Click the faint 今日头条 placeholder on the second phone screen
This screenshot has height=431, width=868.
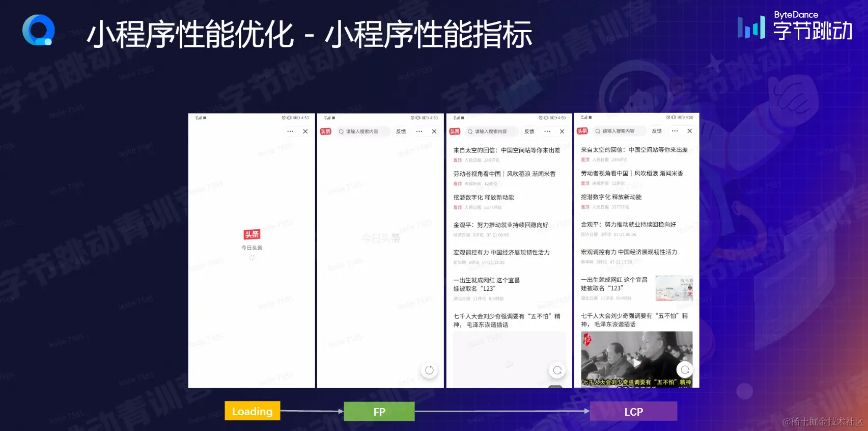pyautogui.click(x=381, y=238)
